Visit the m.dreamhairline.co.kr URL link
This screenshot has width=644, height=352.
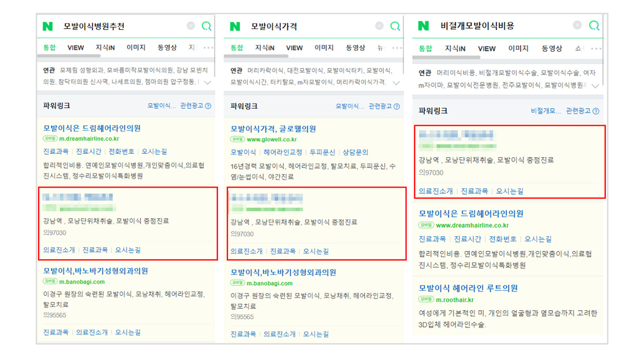[x=89, y=139]
